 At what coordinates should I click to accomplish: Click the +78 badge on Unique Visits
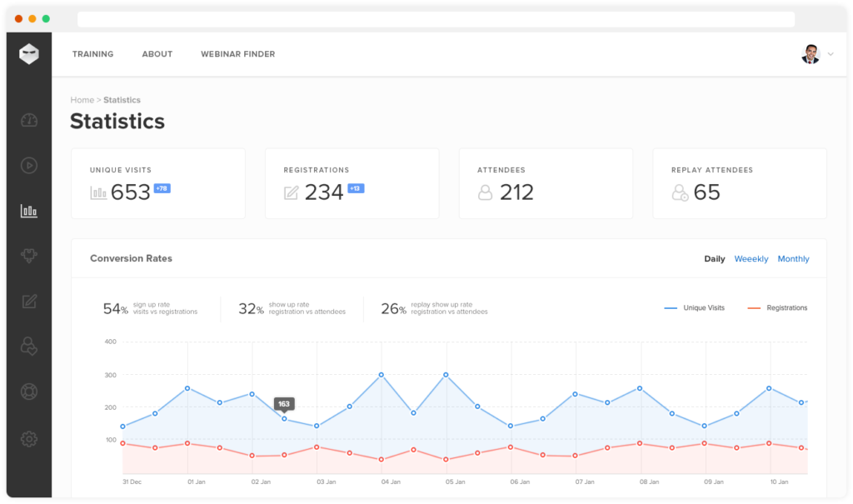click(x=162, y=188)
